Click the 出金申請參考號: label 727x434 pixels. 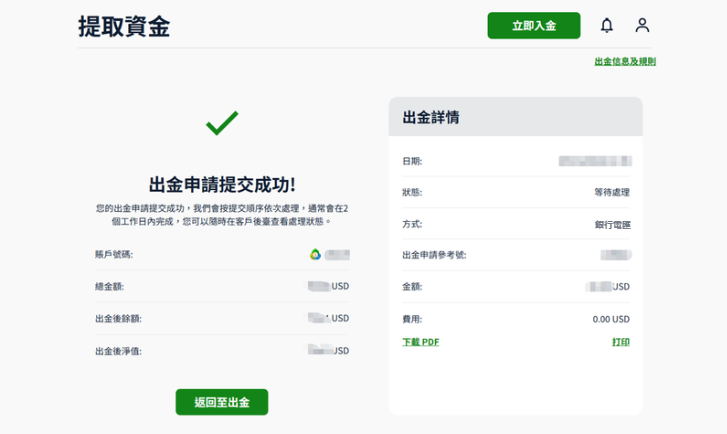pos(434,255)
